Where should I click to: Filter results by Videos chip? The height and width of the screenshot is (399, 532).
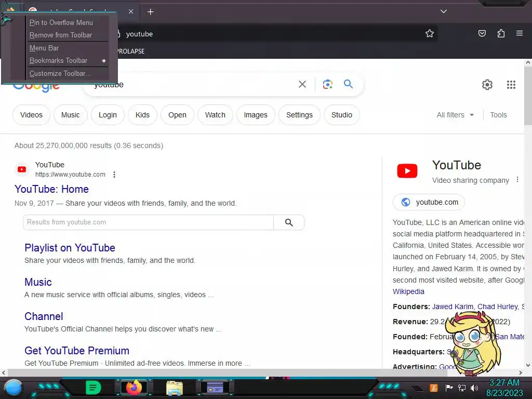[x=31, y=115]
